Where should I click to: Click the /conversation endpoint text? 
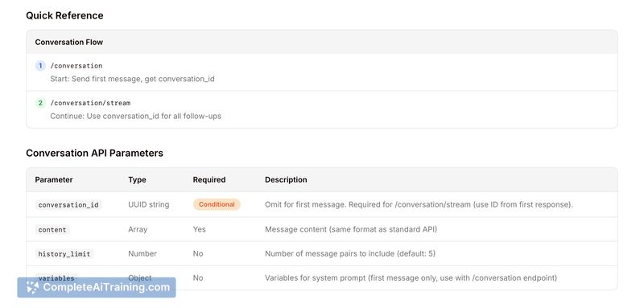76,66
